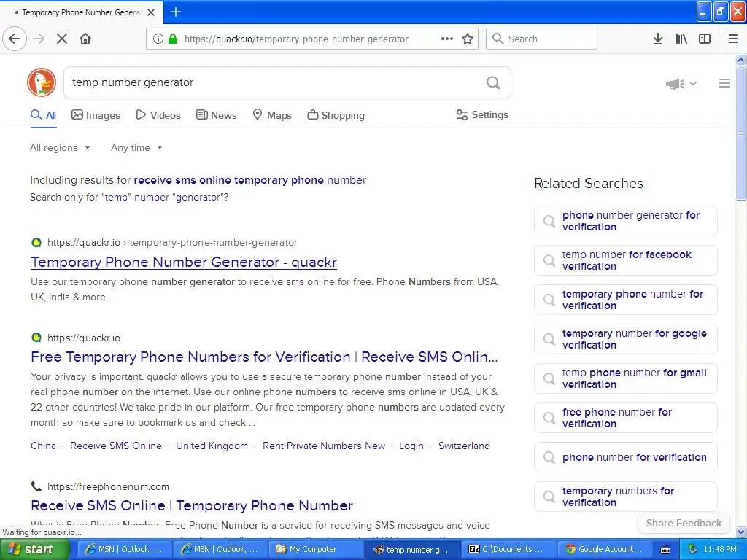This screenshot has height=560, width=747.
Task: Stop loading the page
Action: (62, 39)
